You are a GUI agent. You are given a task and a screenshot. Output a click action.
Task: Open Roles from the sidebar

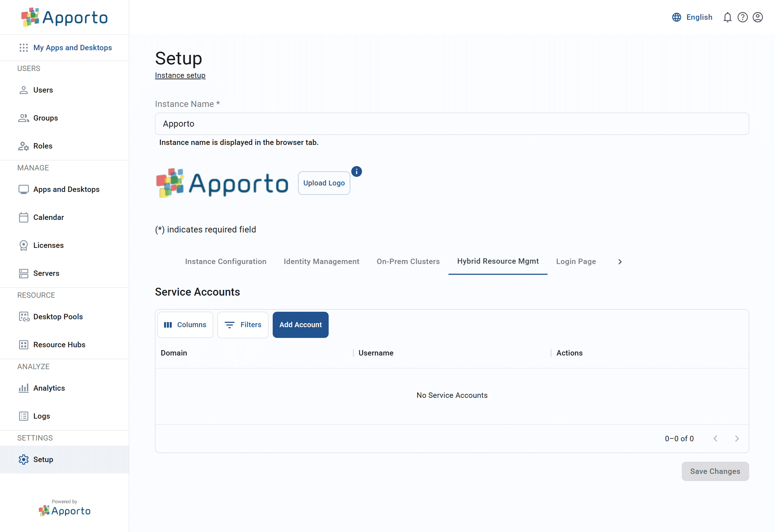tap(24, 146)
